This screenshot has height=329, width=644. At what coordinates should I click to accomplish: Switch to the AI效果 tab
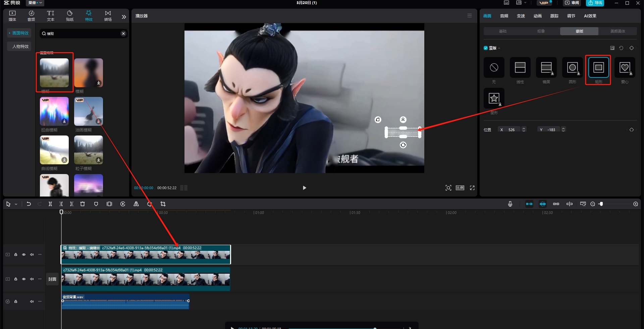coord(590,16)
